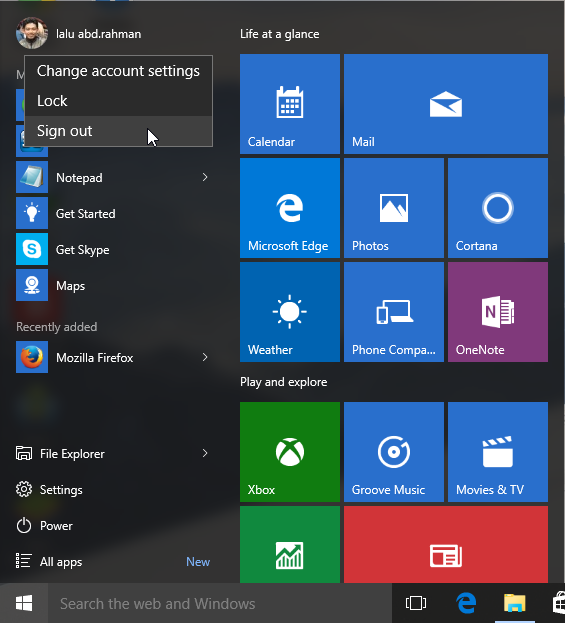The height and width of the screenshot is (623, 565).
Task: Click the Recently added heading
Action: pos(56,327)
